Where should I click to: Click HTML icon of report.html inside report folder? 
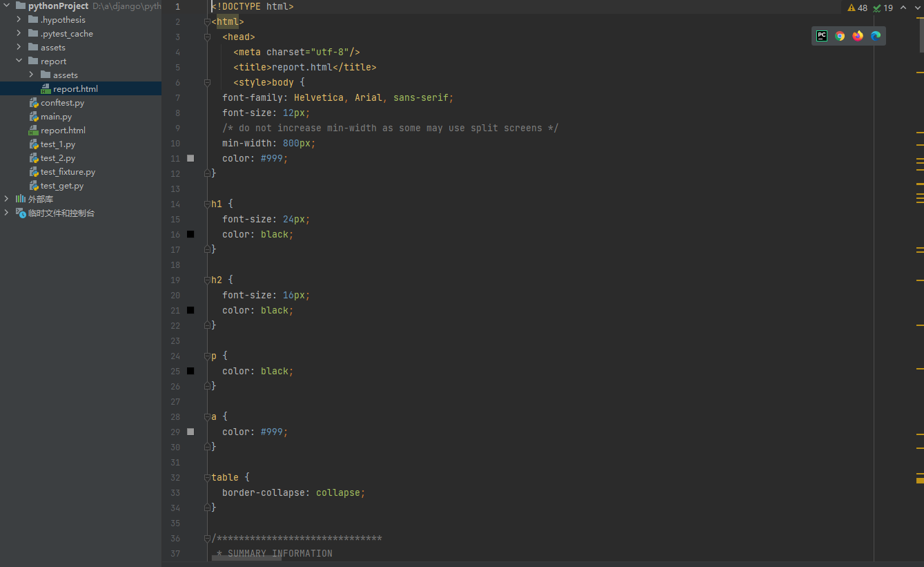pos(46,88)
